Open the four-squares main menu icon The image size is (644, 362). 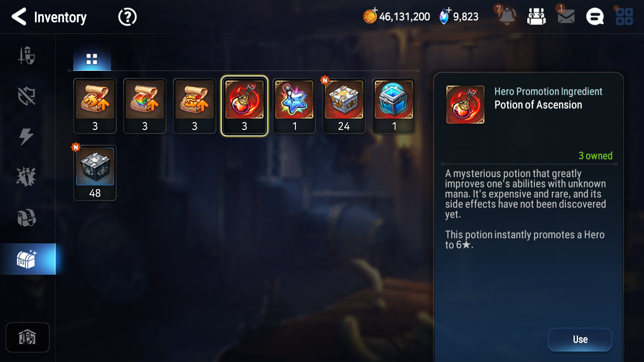(624, 16)
